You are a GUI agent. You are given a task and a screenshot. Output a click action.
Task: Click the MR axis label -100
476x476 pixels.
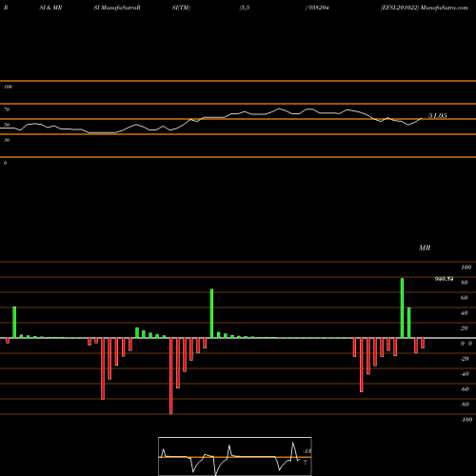pyautogui.click(x=466, y=420)
